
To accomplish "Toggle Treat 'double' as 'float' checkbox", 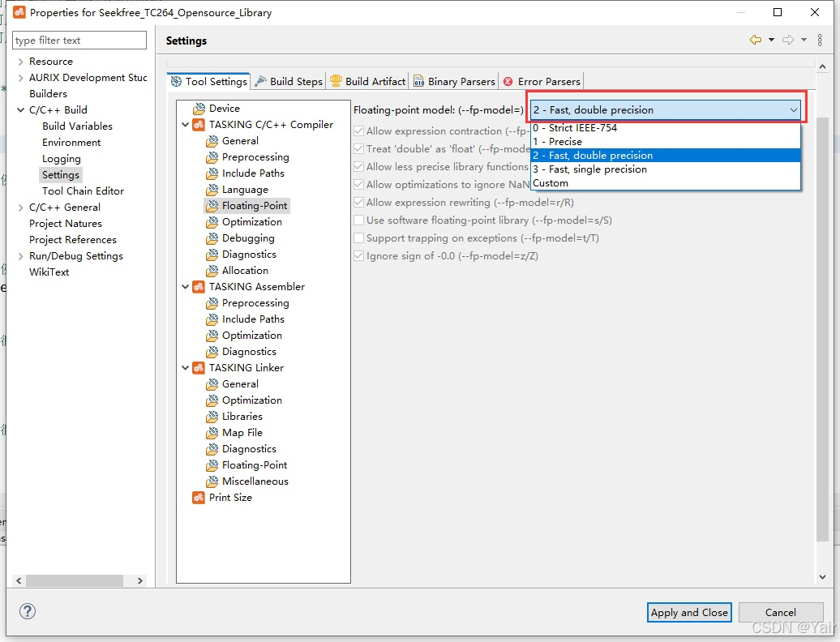I will click(x=359, y=149).
